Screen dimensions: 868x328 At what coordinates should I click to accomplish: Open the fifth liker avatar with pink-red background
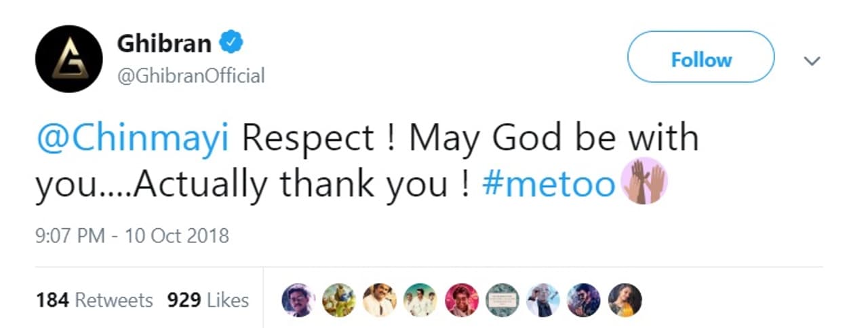tap(462, 300)
